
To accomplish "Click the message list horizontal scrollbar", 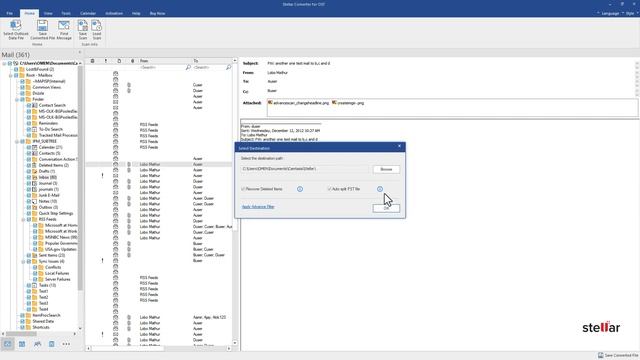I will 127,348.
